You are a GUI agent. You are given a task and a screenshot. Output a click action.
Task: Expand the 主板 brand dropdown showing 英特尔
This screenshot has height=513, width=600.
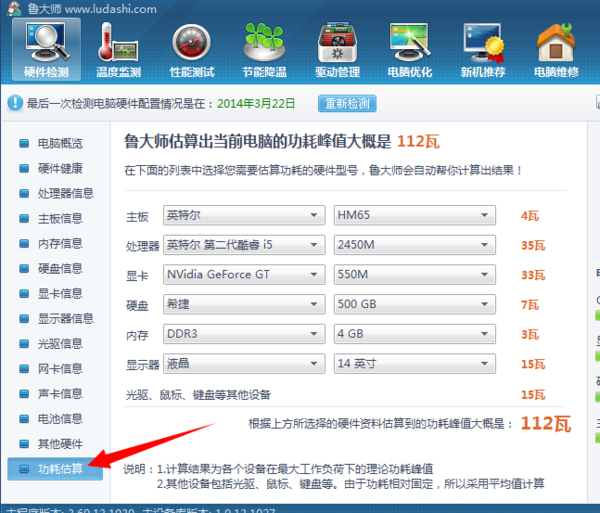pyautogui.click(x=244, y=215)
